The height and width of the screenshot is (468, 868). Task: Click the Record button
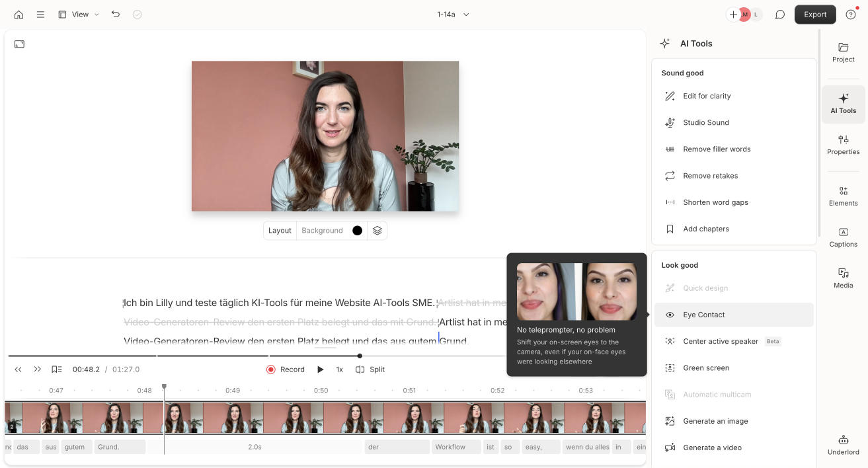coord(286,370)
